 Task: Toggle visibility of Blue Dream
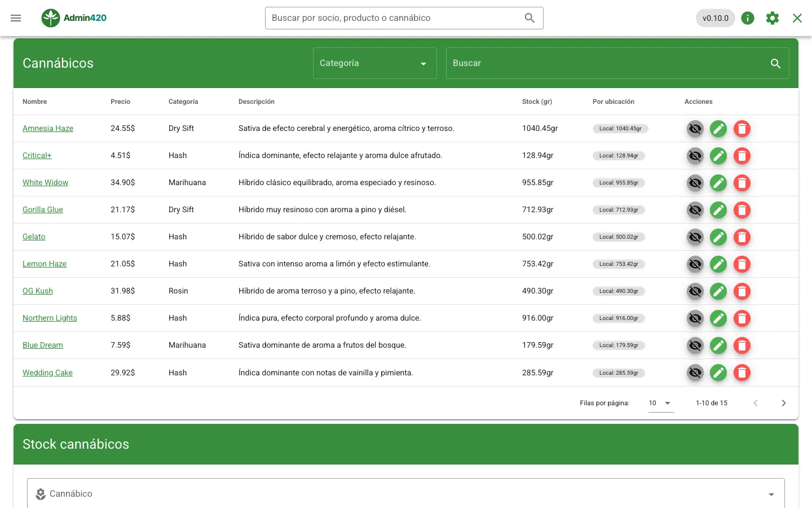695,345
